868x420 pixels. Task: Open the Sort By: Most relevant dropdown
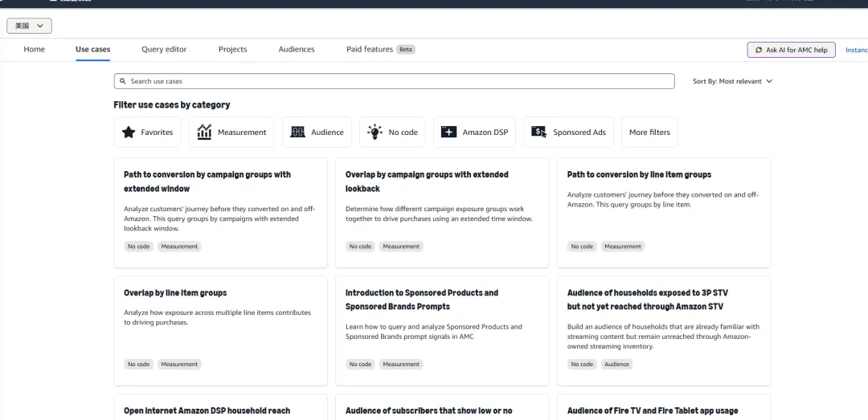tap(732, 81)
